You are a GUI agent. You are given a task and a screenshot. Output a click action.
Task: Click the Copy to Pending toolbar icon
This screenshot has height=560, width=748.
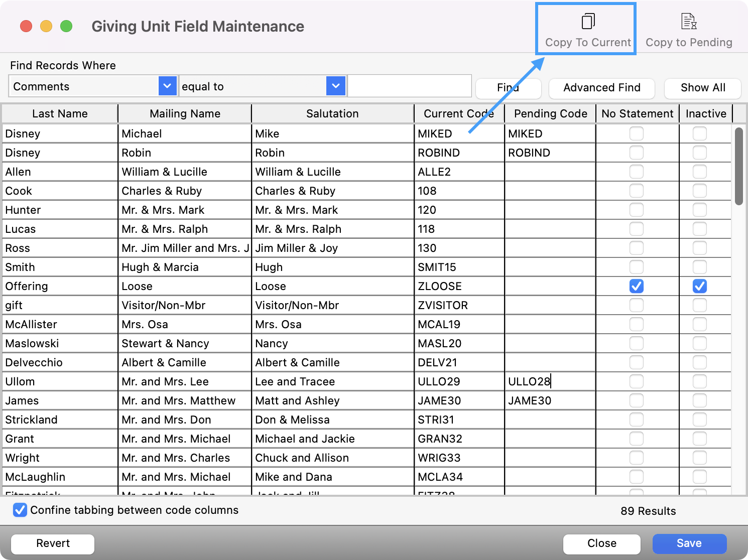click(x=688, y=22)
